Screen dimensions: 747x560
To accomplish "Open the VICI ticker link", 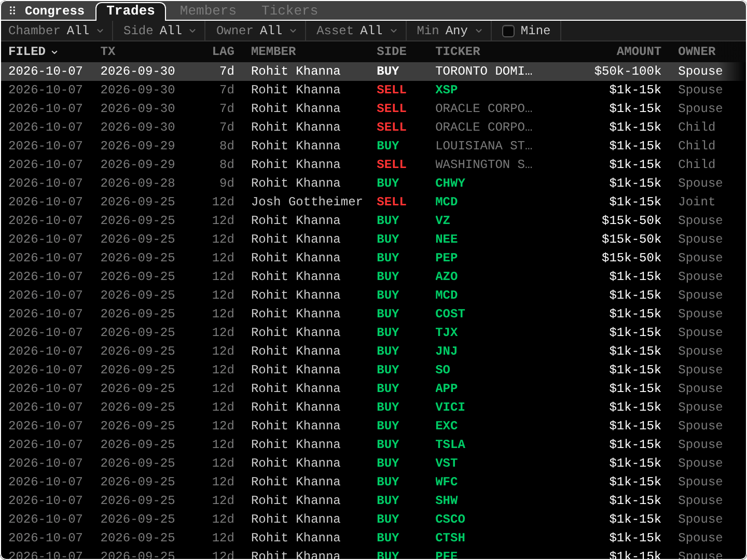I will coord(450,407).
